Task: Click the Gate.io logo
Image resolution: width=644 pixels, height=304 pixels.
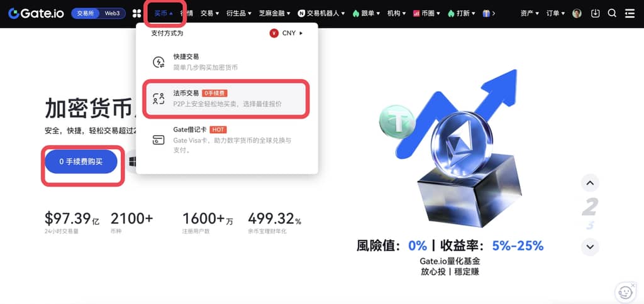Action: [x=36, y=14]
